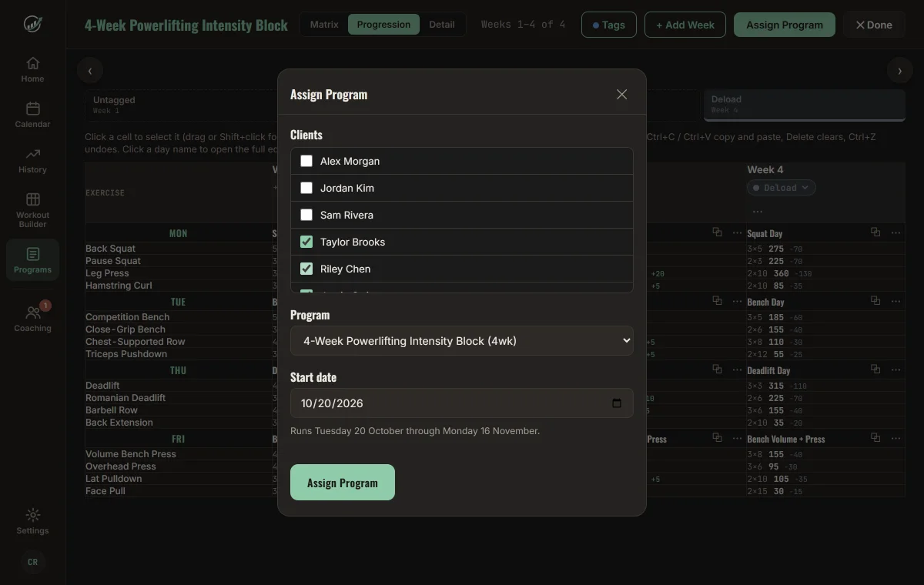Uncheck the Taylor Brooks client checkbox
Screen dimensions: 924x585
[x=306, y=242]
